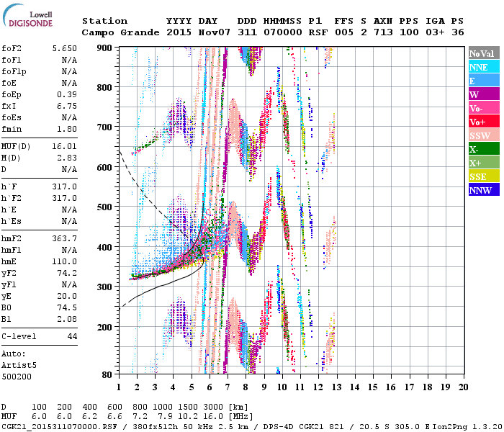The height and width of the screenshot is (432, 504).
Task: Choose the X+ light green swatch
Action: [484, 163]
